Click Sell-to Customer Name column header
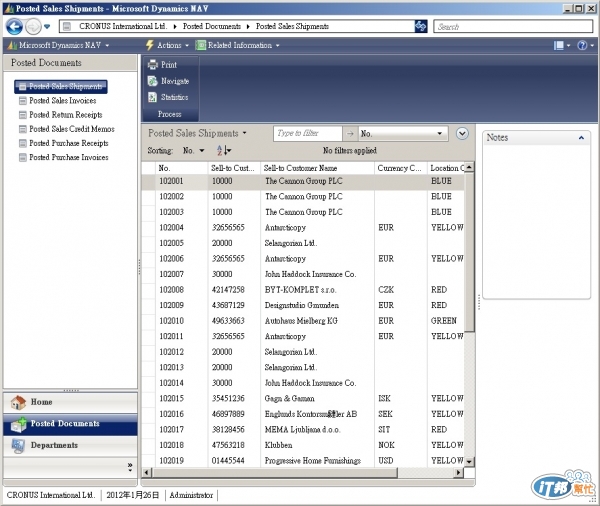Viewport: 600px width, 506px height. pyautogui.click(x=317, y=168)
